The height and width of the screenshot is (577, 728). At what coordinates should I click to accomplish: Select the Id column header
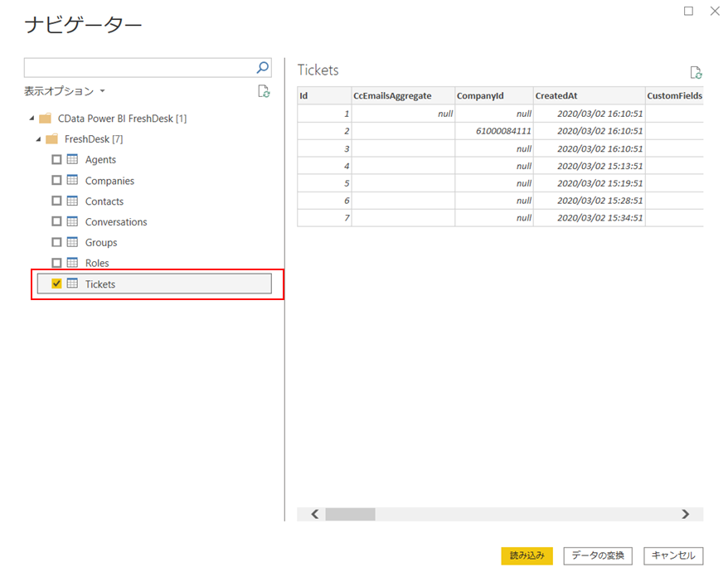324,95
